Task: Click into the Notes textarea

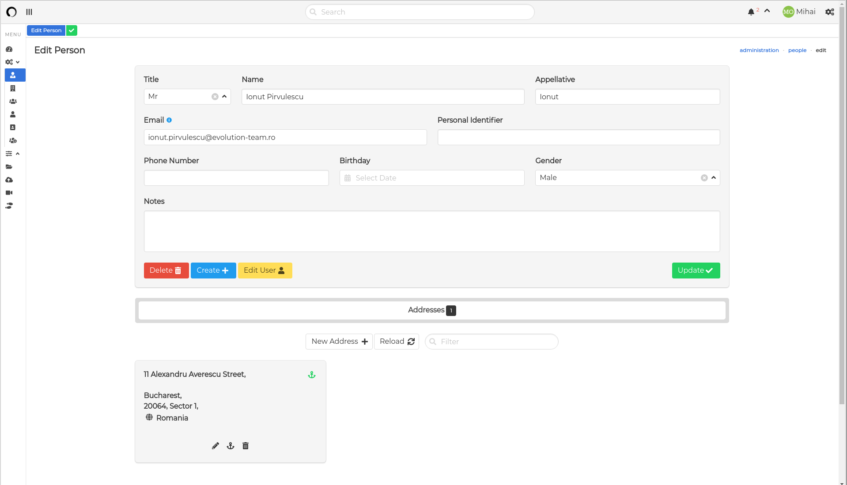Action: pos(432,231)
